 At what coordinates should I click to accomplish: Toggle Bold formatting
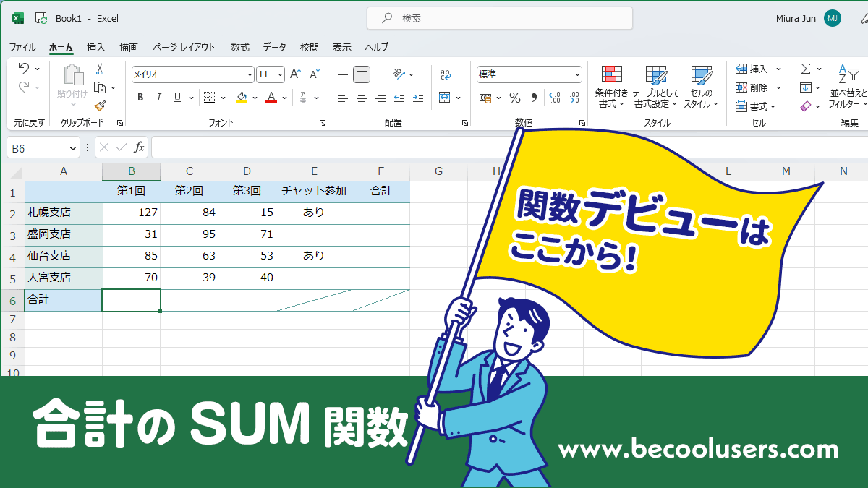[140, 98]
